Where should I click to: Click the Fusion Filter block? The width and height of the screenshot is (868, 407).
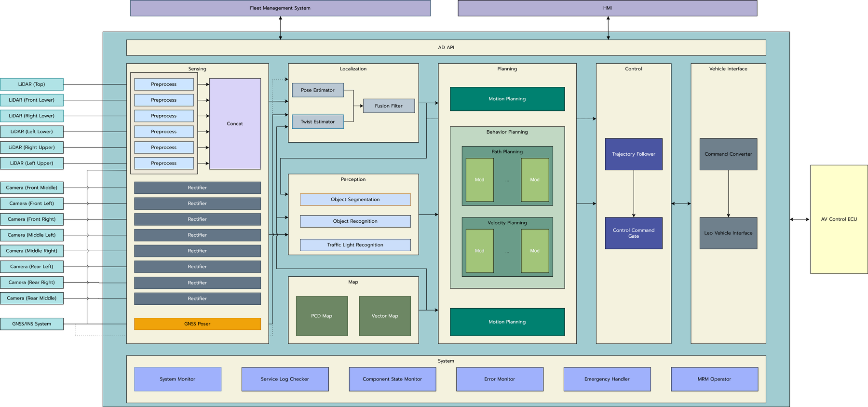(x=388, y=106)
